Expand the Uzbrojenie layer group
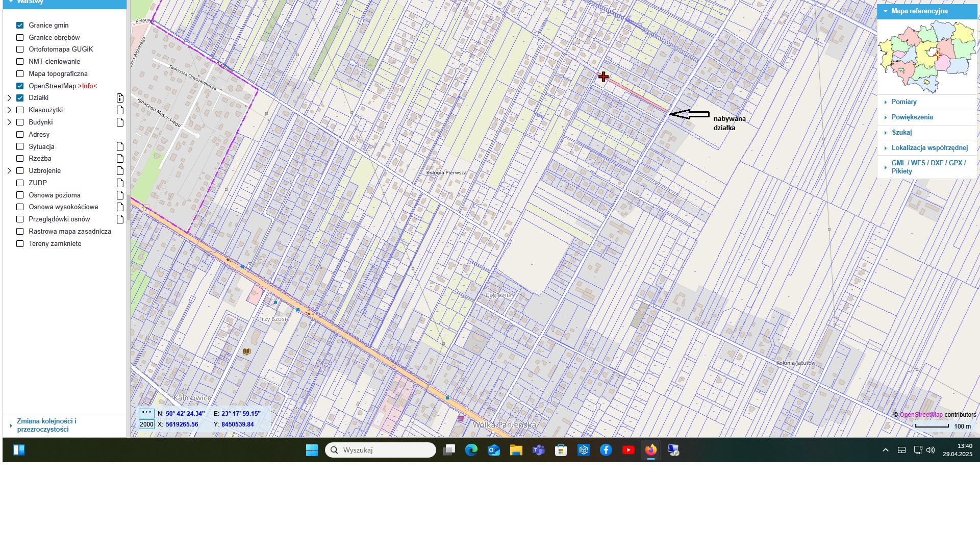This screenshot has width=980, height=552. coord(9,171)
